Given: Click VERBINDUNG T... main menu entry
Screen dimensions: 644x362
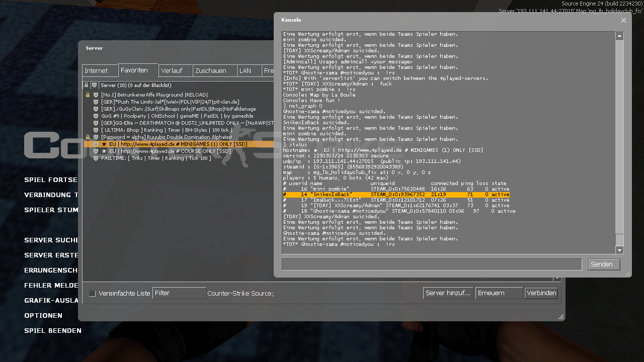Looking at the screenshot, I should click(x=51, y=195).
